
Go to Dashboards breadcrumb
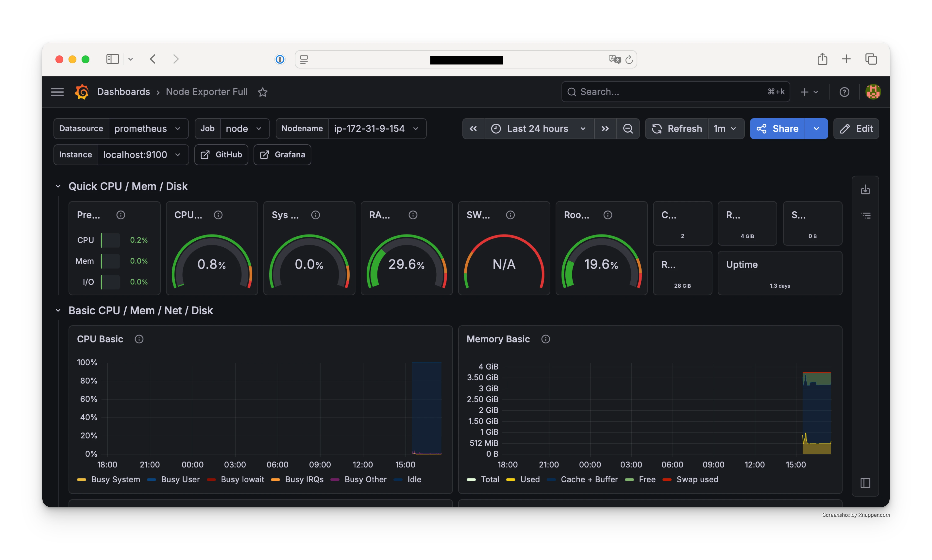click(x=123, y=92)
